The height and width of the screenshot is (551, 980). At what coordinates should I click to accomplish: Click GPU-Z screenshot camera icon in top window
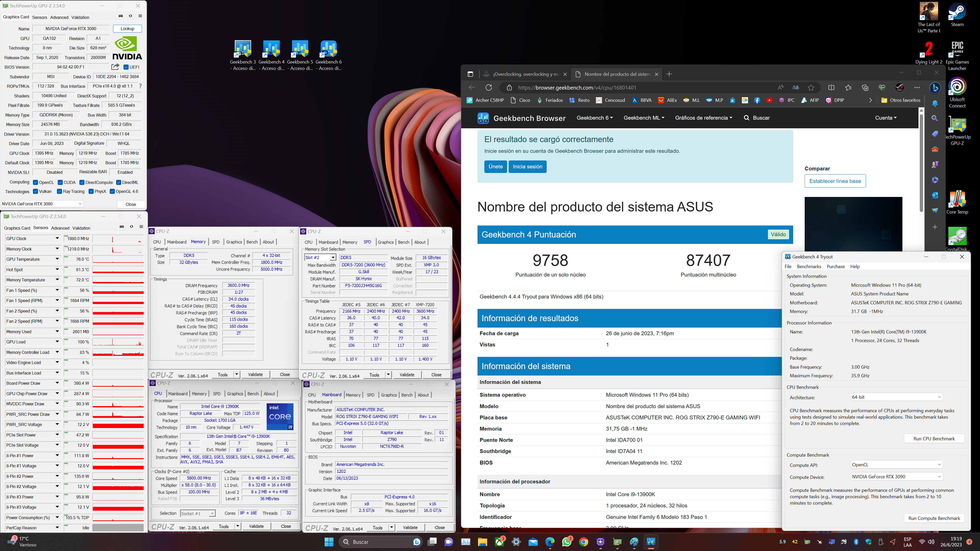pyautogui.click(x=121, y=16)
